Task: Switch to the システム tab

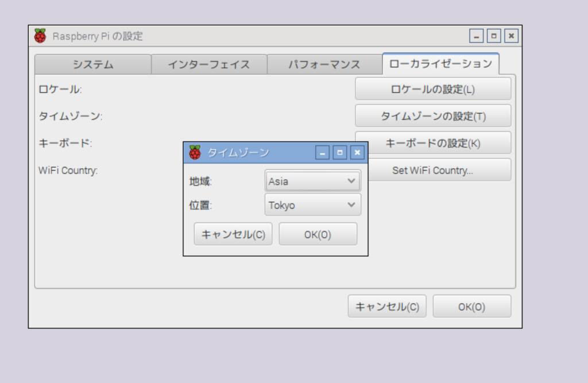Action: (x=93, y=64)
